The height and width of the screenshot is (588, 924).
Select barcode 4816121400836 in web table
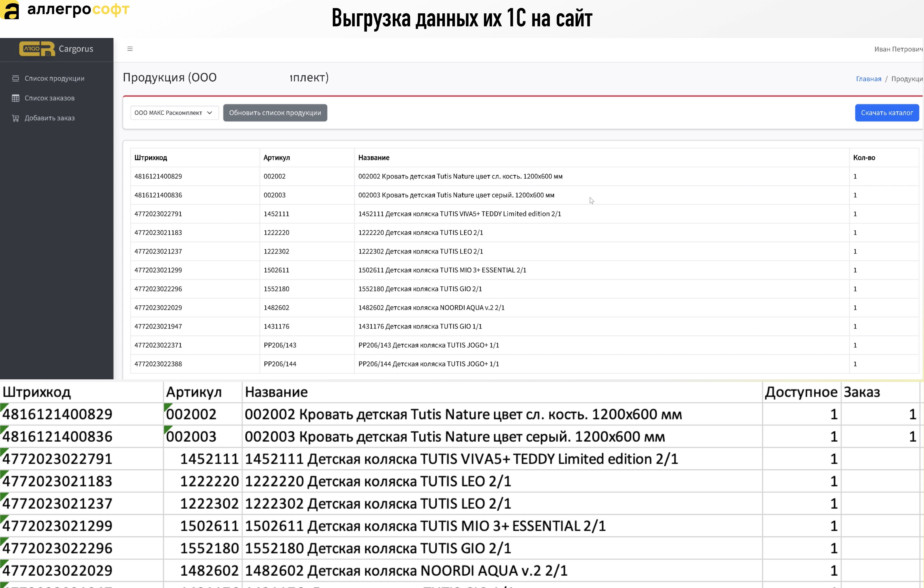tap(158, 195)
